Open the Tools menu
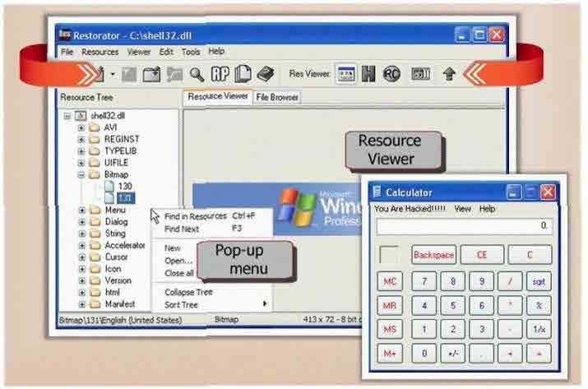588x389 pixels. 191,52
